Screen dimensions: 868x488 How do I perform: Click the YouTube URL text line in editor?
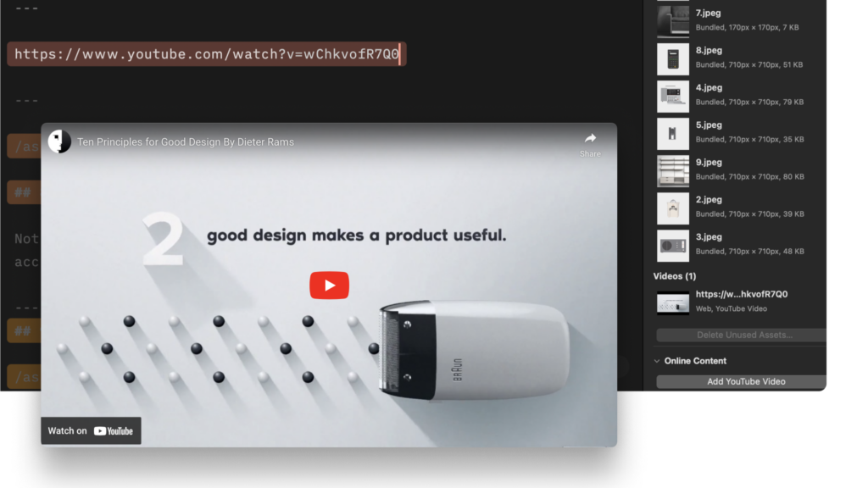pyautogui.click(x=207, y=54)
